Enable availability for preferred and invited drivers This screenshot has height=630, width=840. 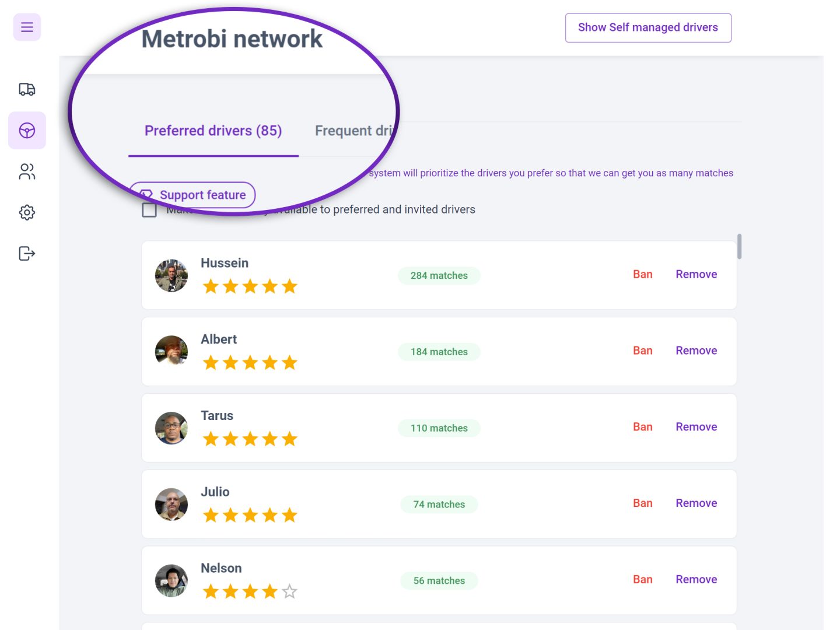(149, 209)
